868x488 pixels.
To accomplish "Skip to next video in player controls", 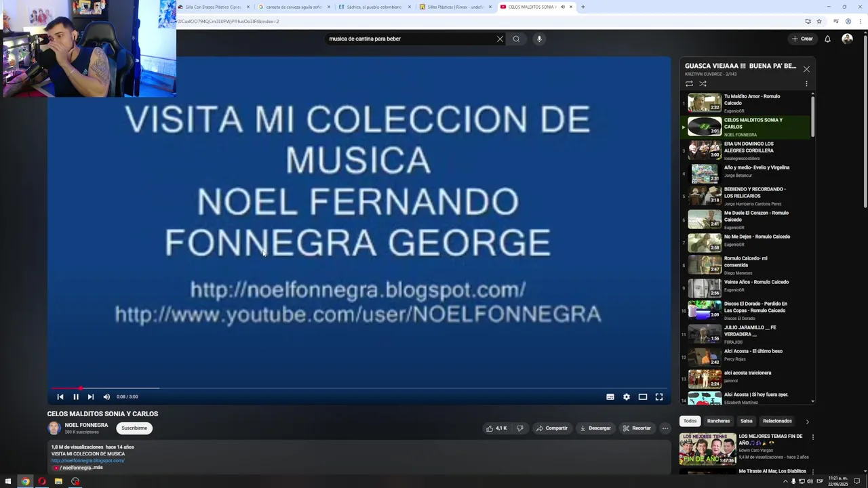I will (x=91, y=396).
